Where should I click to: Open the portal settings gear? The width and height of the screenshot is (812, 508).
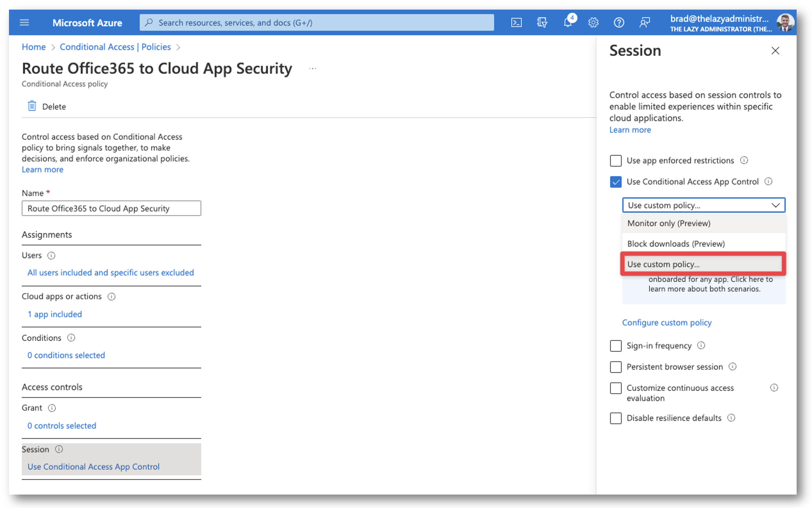[x=593, y=22]
